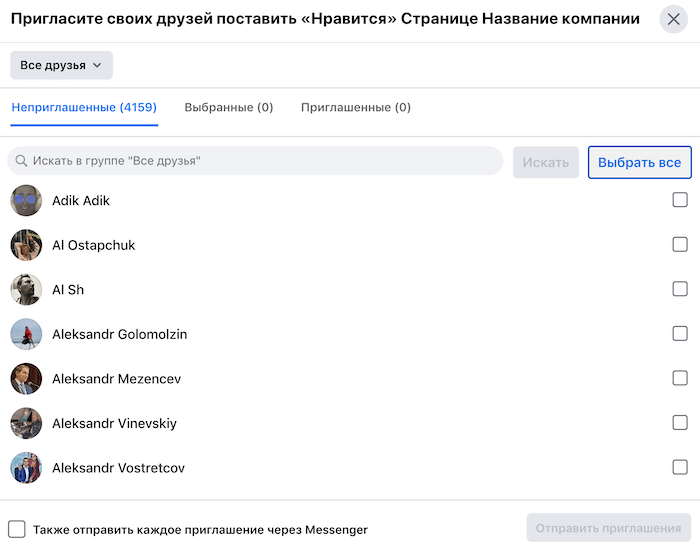Open the "Приглашенные (0)" tab
Viewport: 700px width, 549px height.
pos(355,108)
